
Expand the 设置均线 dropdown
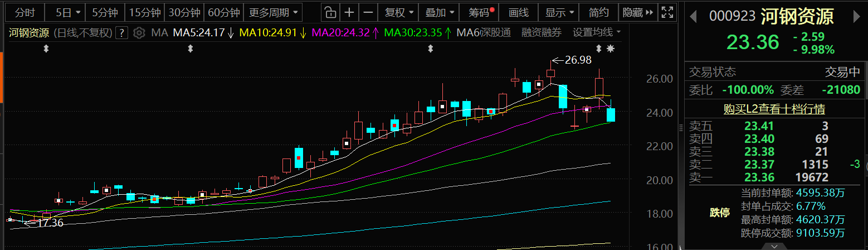click(x=597, y=32)
